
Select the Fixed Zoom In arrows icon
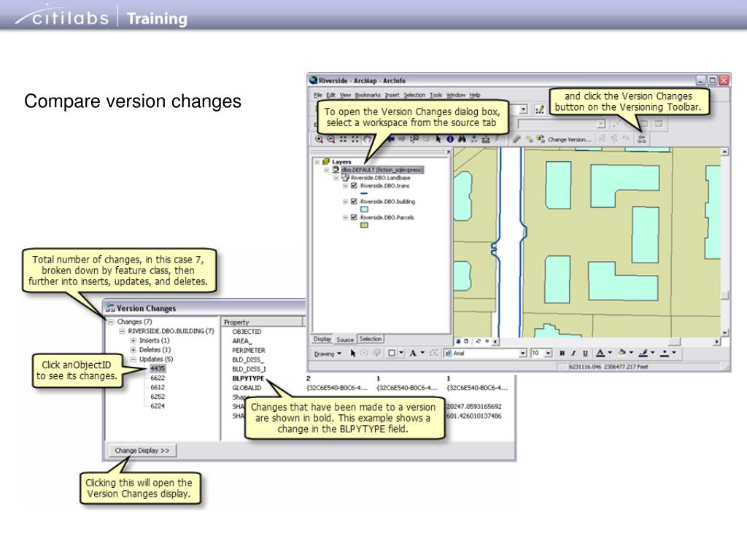[x=343, y=139]
